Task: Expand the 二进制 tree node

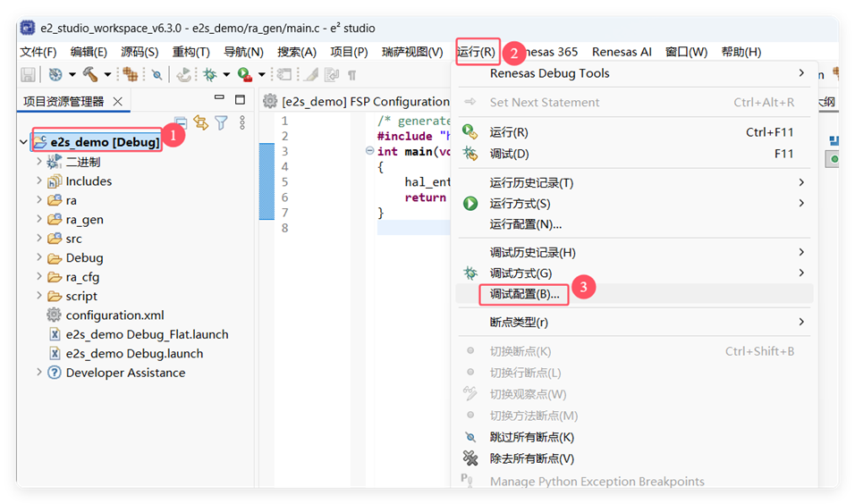Action: (x=38, y=162)
